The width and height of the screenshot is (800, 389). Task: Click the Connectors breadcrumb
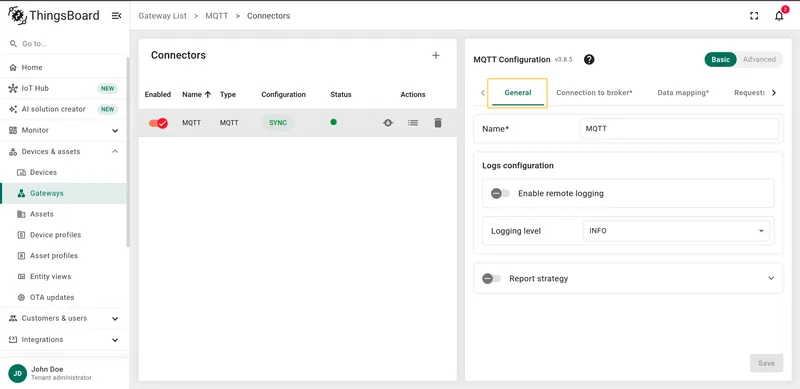268,16
